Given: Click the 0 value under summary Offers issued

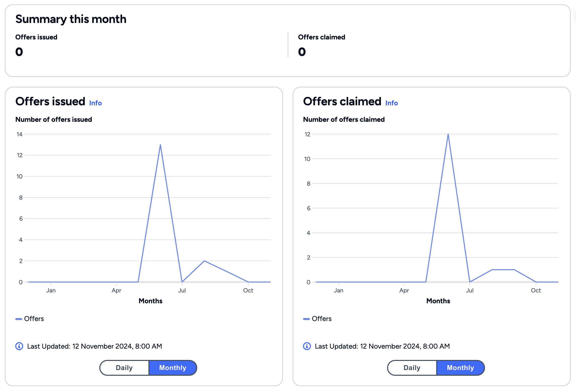Looking at the screenshot, I should pos(19,52).
